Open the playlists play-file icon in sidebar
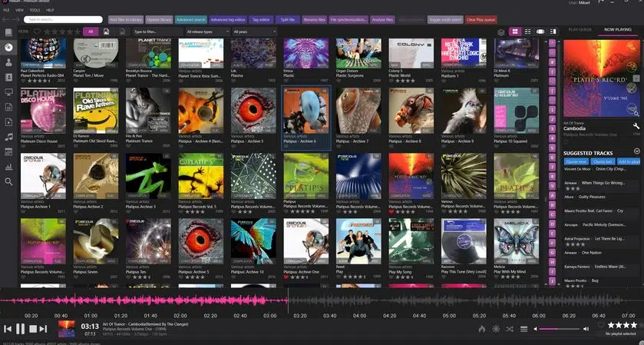The height and width of the screenshot is (345, 644). tap(8, 121)
